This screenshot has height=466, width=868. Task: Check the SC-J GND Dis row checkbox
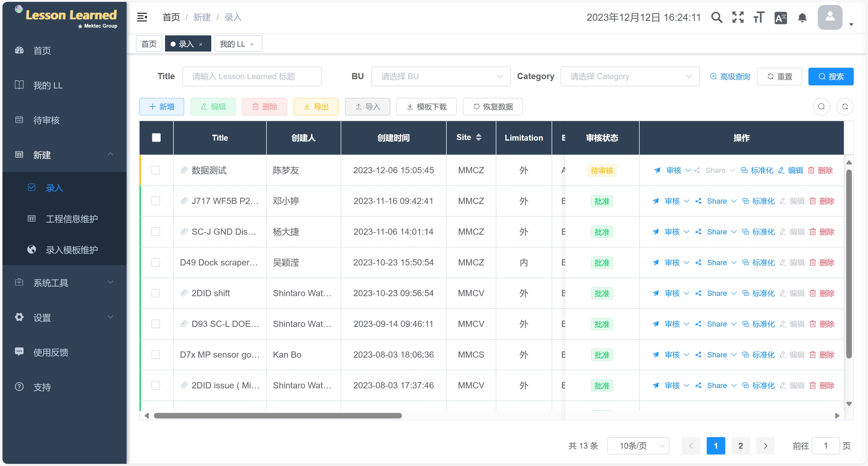point(156,232)
